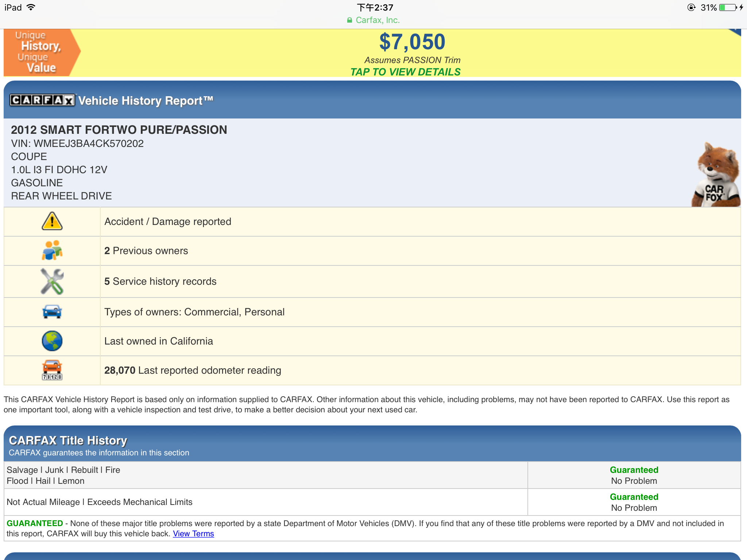Open Accident / Damage reported row

[x=168, y=221]
